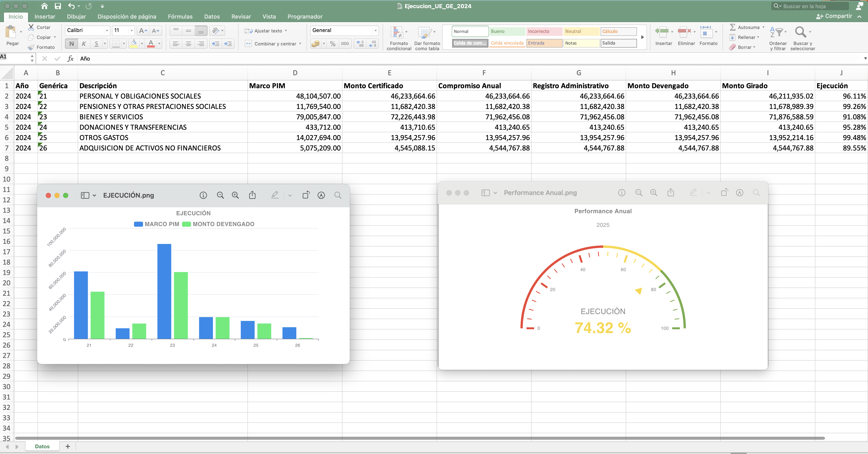The image size is (868, 454).
Task: Open Formato condicional
Action: pos(399,37)
